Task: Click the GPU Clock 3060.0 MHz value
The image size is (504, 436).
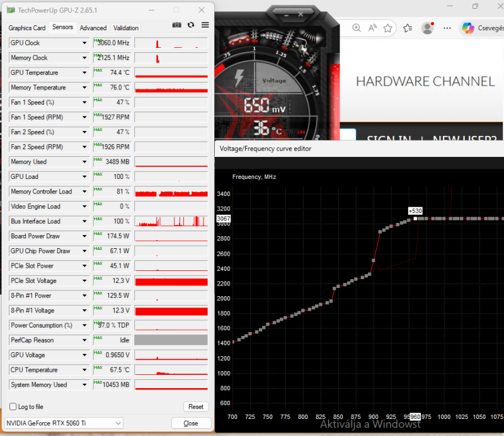Action: (x=112, y=43)
